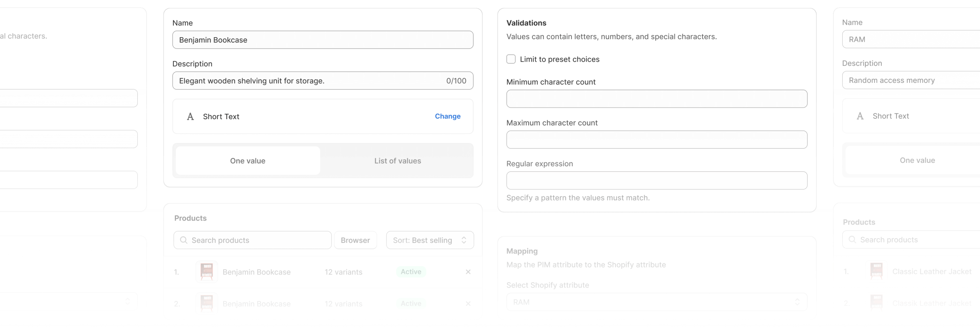Enable Limit to preset choices checkbox
The width and height of the screenshot is (980, 328).
[x=511, y=59]
